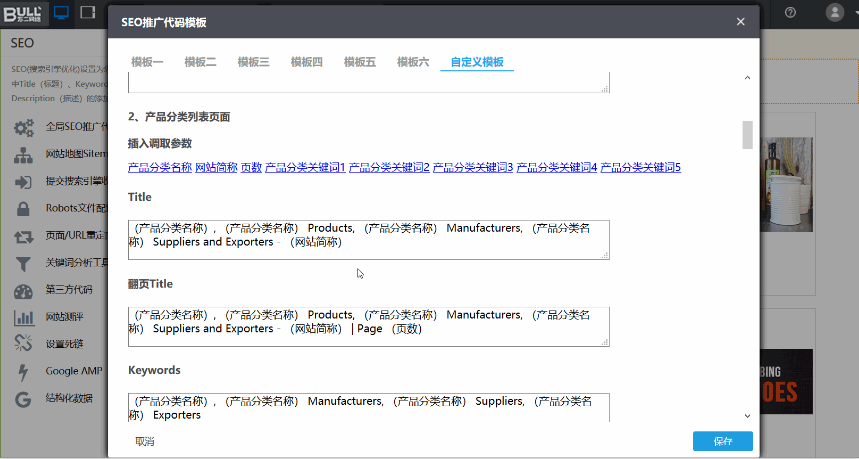Click the sitemap hierarchy icon
859x459 pixels.
(x=24, y=155)
